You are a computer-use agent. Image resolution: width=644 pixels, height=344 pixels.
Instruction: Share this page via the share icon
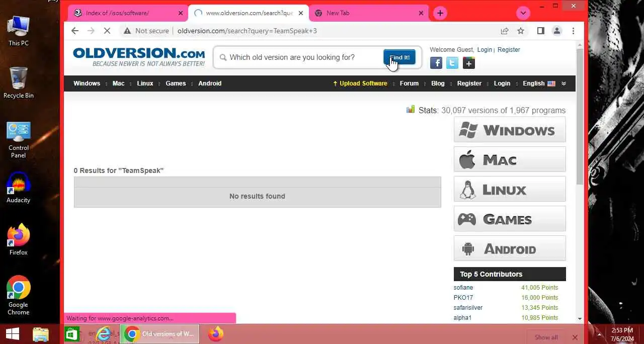pyautogui.click(x=505, y=31)
